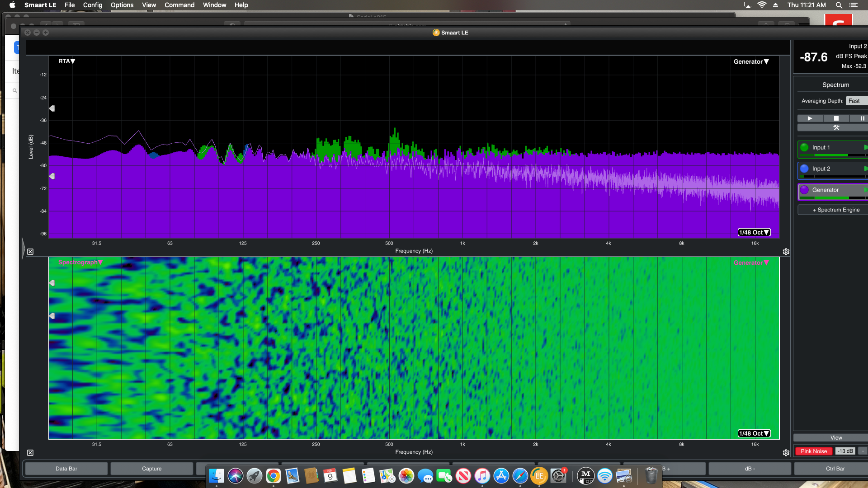The image size is (868, 488).
Task: Open Notes from the Dock
Action: point(349,476)
